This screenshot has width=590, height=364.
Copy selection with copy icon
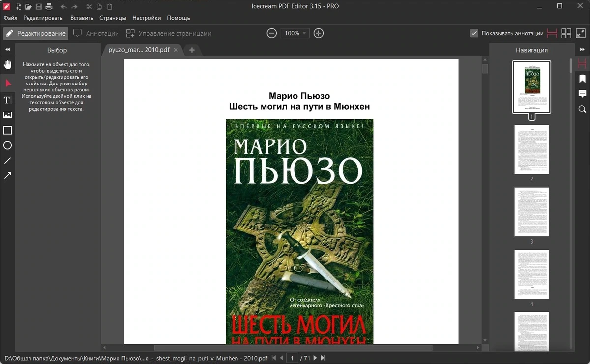[99, 6]
